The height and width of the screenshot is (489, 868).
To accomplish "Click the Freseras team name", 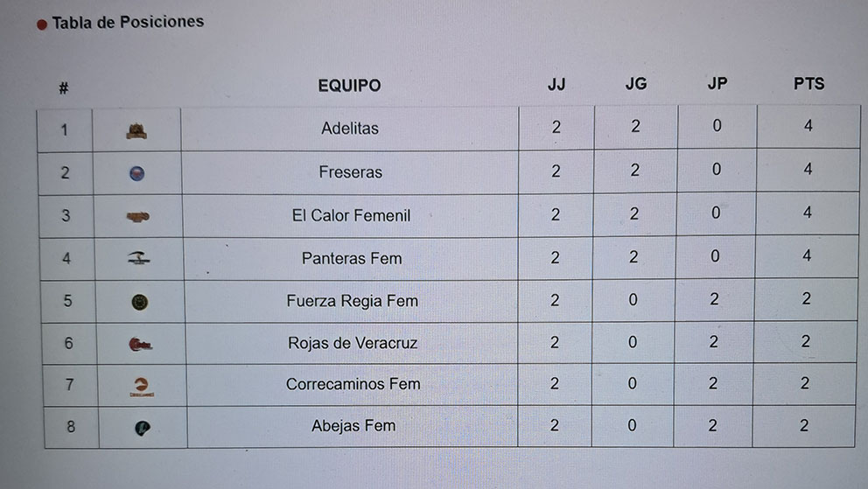I will coord(350,172).
